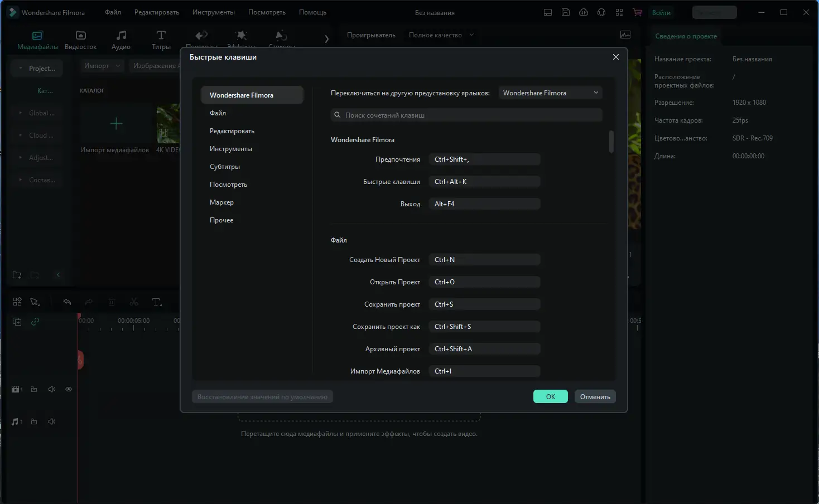Click the timeline layout grid icon

coord(17,302)
